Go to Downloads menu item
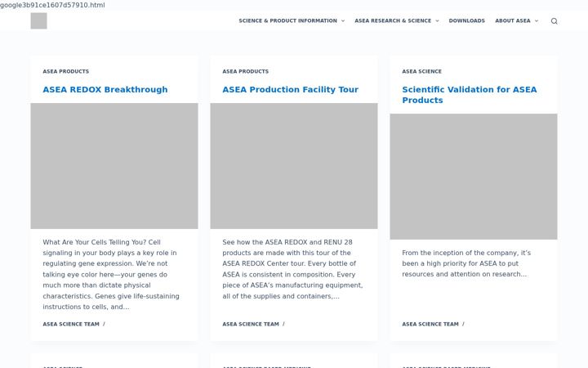Image resolution: width=588 pixels, height=368 pixels. (467, 21)
